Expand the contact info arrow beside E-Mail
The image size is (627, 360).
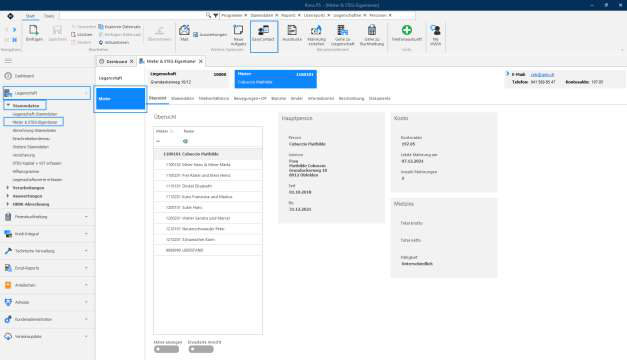[507, 74]
